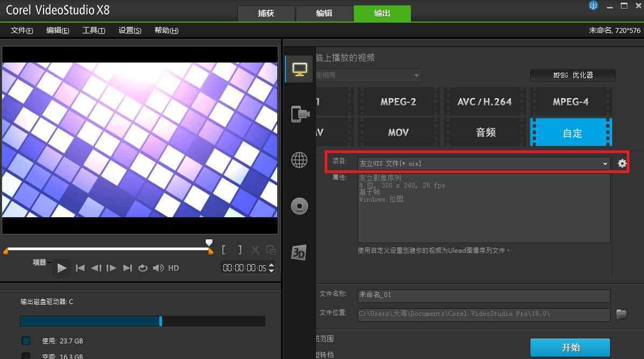Choose the AVC / H.264 format
Image resolution: width=644 pixels, height=359 pixels.
[485, 101]
